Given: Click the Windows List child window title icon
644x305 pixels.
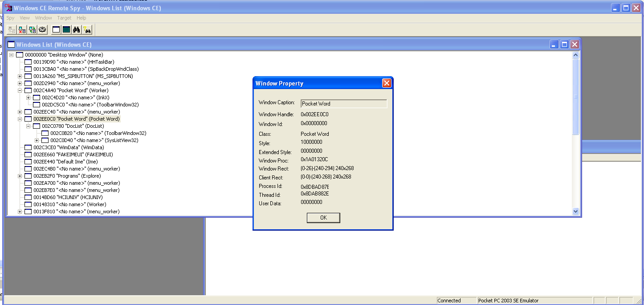Looking at the screenshot, I should (x=12, y=45).
